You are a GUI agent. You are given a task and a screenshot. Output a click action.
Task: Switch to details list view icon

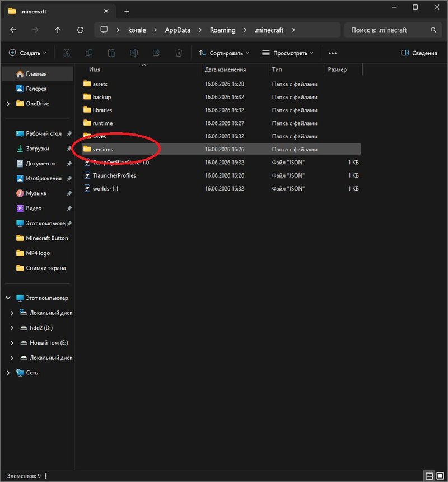tap(430, 476)
